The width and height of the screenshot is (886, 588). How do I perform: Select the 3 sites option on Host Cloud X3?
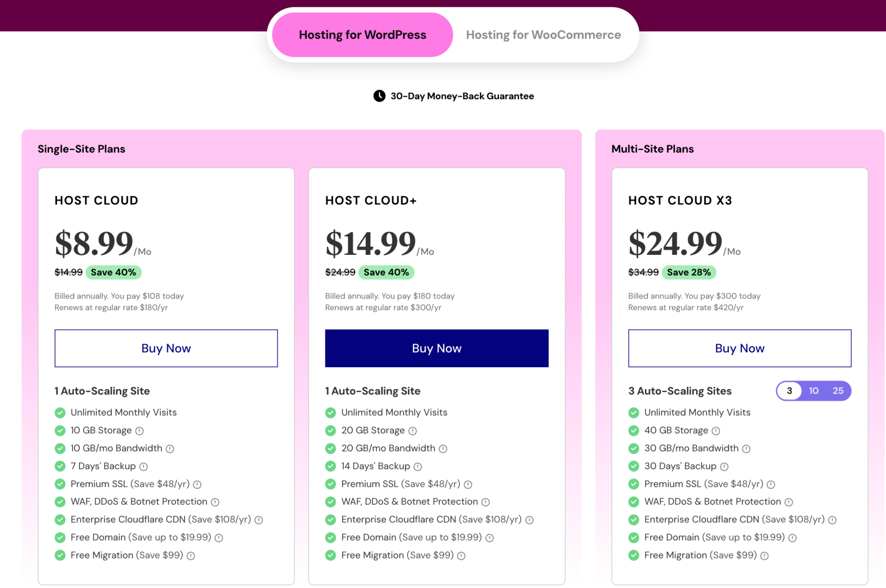[x=789, y=391]
